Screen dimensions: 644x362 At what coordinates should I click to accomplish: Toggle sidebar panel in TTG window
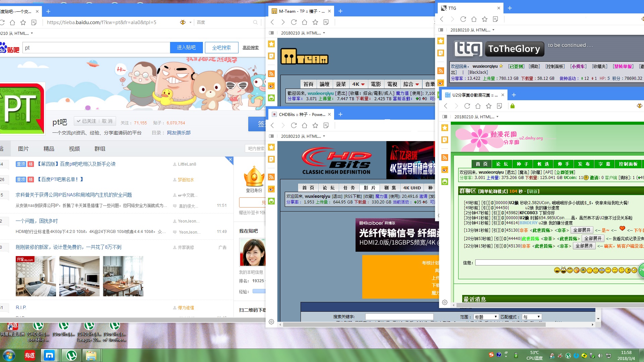pyautogui.click(x=441, y=30)
